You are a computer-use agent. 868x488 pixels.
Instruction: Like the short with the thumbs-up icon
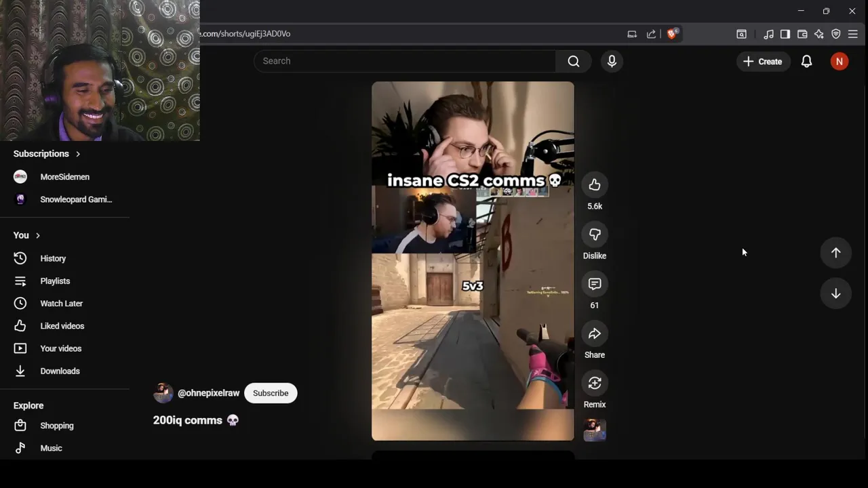click(x=595, y=185)
